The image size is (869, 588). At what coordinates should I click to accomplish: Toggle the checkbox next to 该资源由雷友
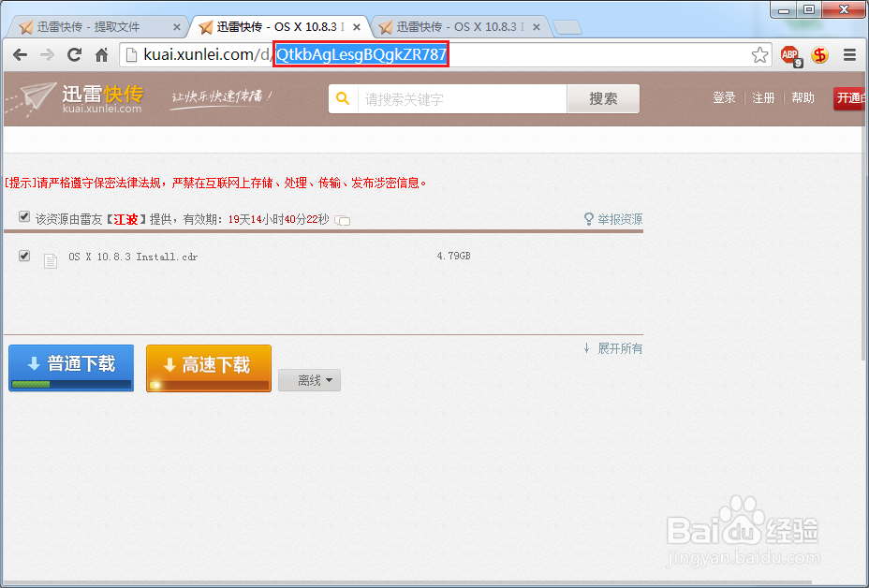click(23, 216)
